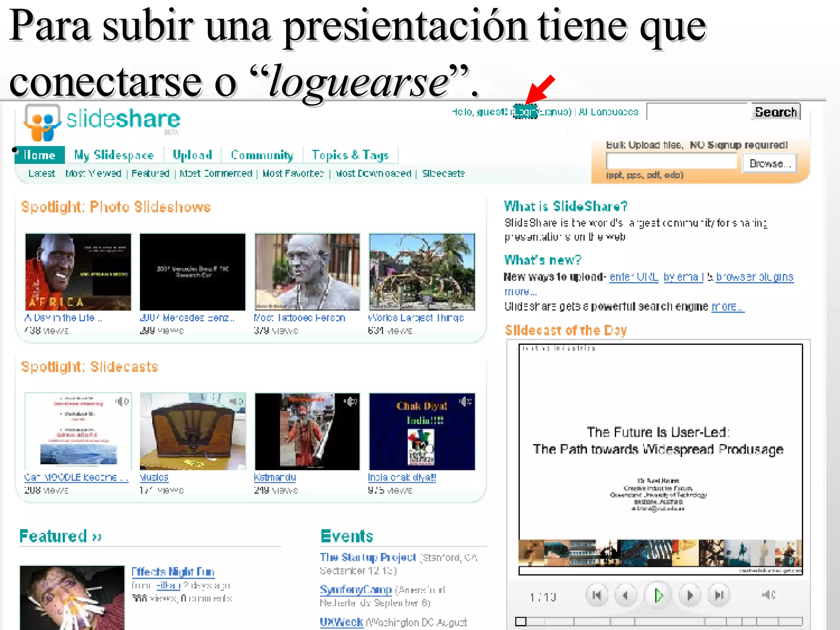This screenshot has height=630, width=840.
Task: Click slidecast progress bar handle
Action: pyautogui.click(x=520, y=621)
